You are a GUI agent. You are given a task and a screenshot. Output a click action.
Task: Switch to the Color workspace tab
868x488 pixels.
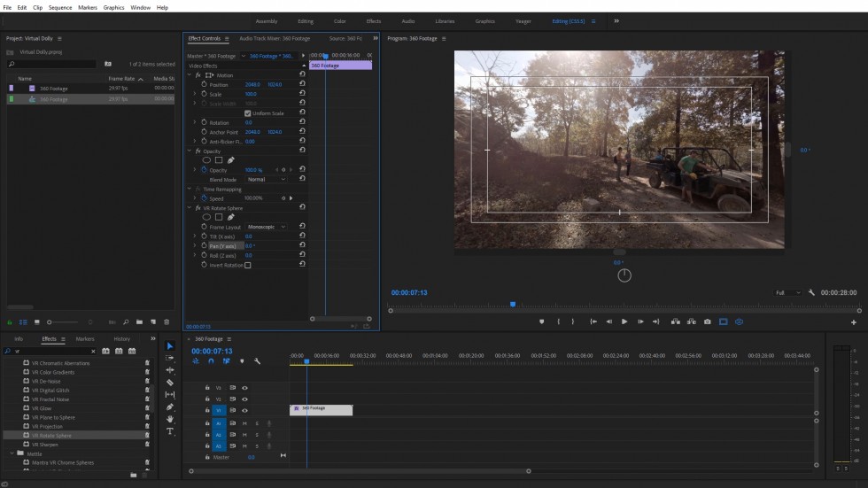coord(340,21)
